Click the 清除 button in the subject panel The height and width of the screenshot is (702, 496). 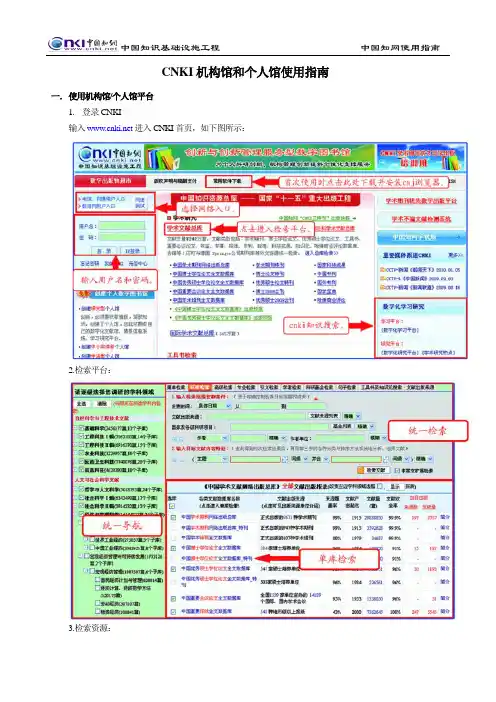(103, 404)
